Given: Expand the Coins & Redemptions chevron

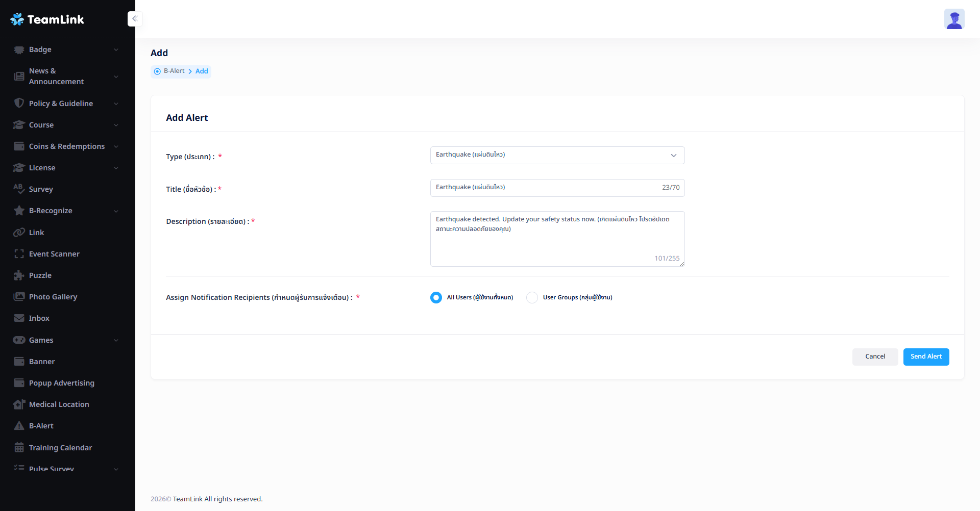Looking at the screenshot, I should 116,147.
